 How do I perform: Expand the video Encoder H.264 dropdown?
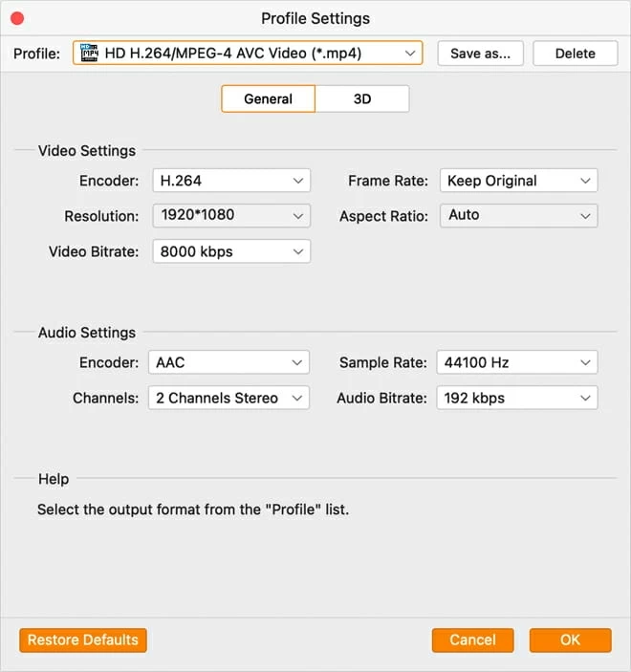(231, 180)
